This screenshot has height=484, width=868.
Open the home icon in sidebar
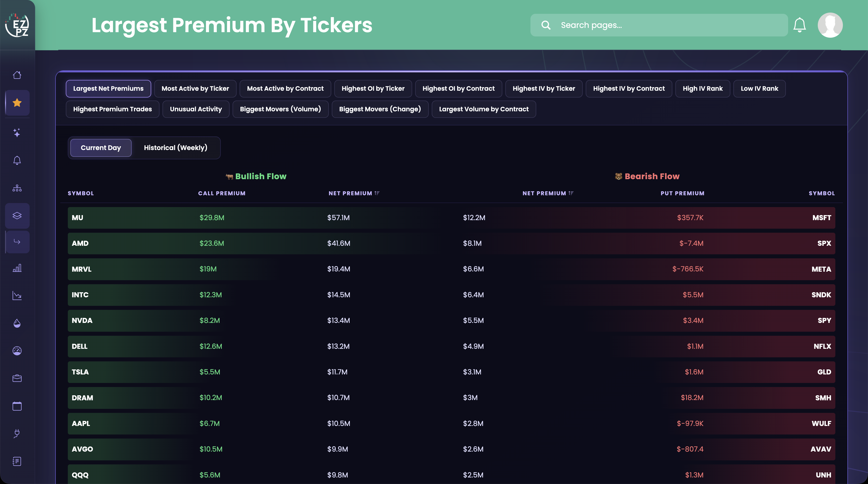tap(17, 75)
